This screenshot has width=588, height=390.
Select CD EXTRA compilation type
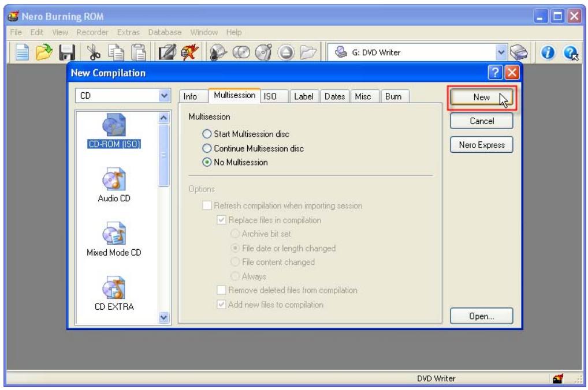114,293
